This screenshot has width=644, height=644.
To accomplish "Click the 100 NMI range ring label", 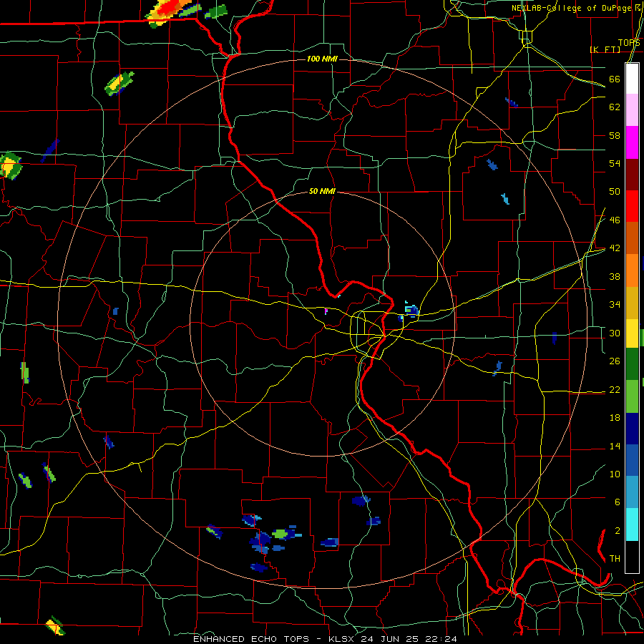I will click(x=322, y=59).
